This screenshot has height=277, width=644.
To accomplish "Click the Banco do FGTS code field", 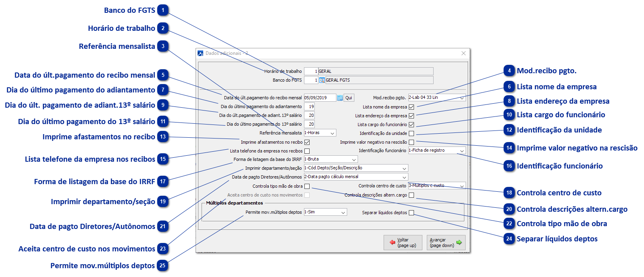I will click(x=311, y=80).
